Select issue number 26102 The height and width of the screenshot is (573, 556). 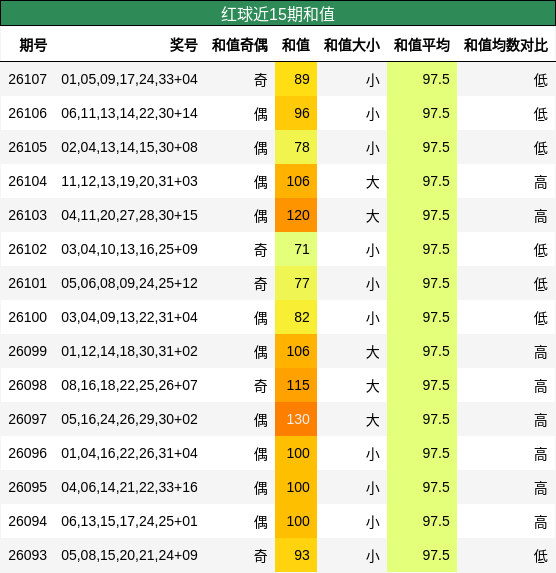[x=27, y=249]
